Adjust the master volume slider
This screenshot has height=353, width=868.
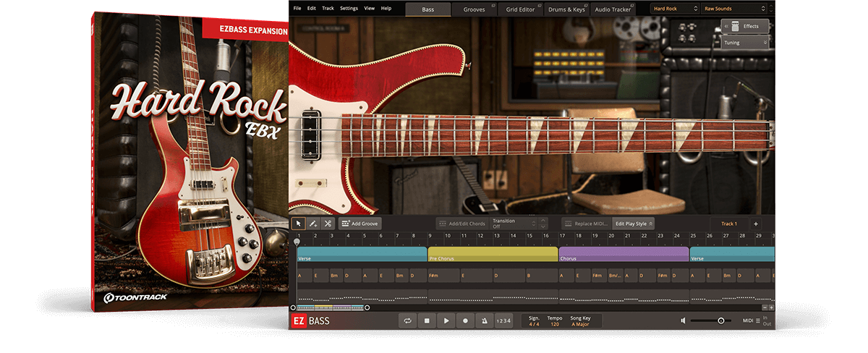click(720, 320)
